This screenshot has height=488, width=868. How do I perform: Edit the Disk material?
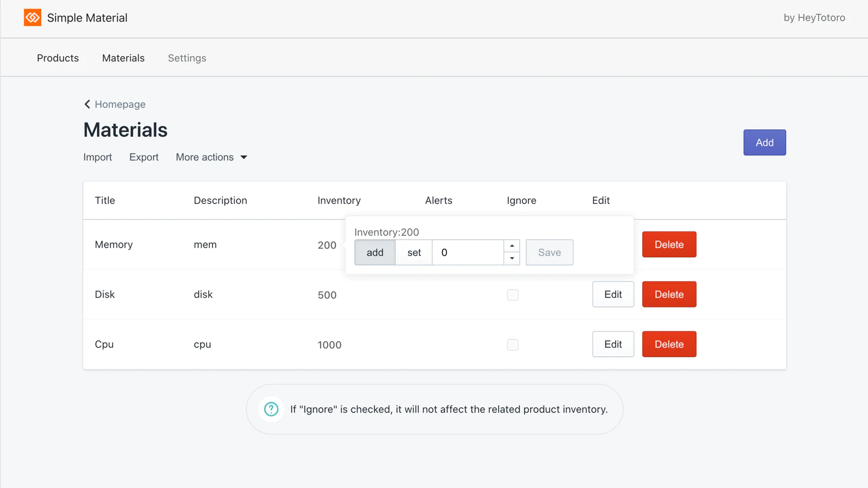[x=613, y=294]
